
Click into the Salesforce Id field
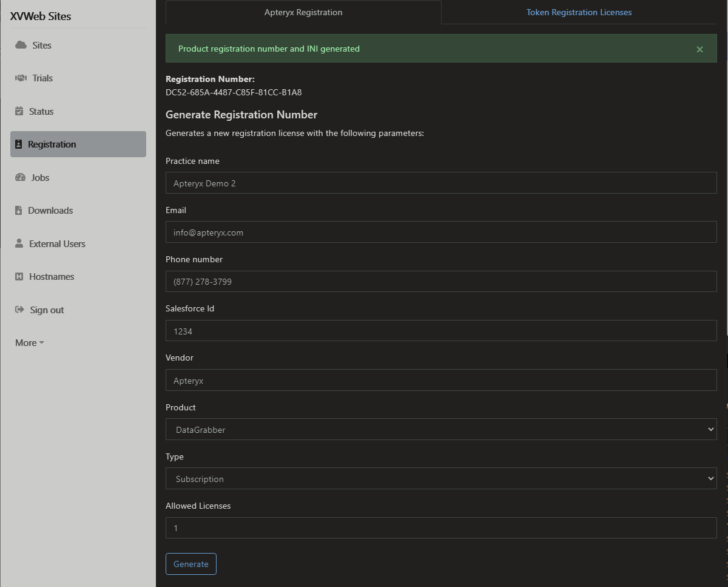pyautogui.click(x=441, y=331)
